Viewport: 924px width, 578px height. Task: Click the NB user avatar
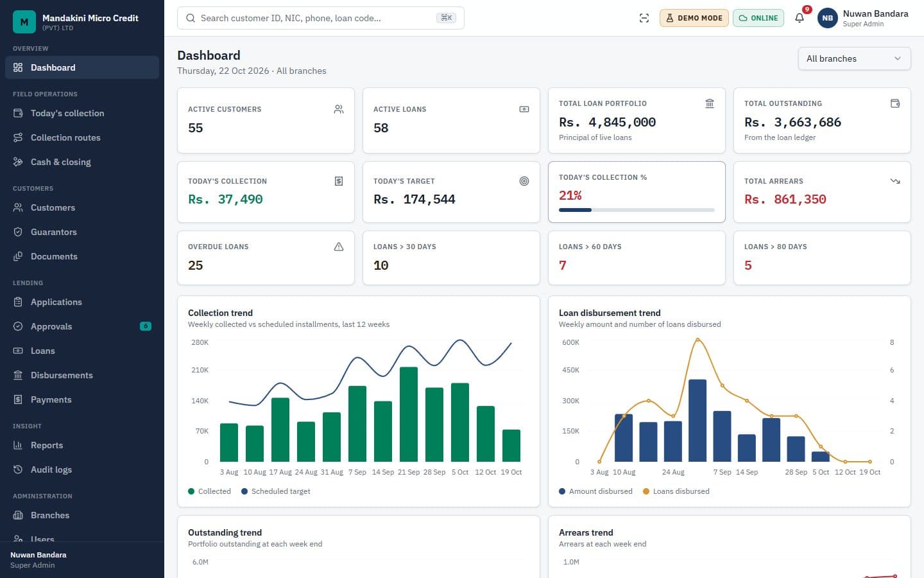pyautogui.click(x=828, y=18)
